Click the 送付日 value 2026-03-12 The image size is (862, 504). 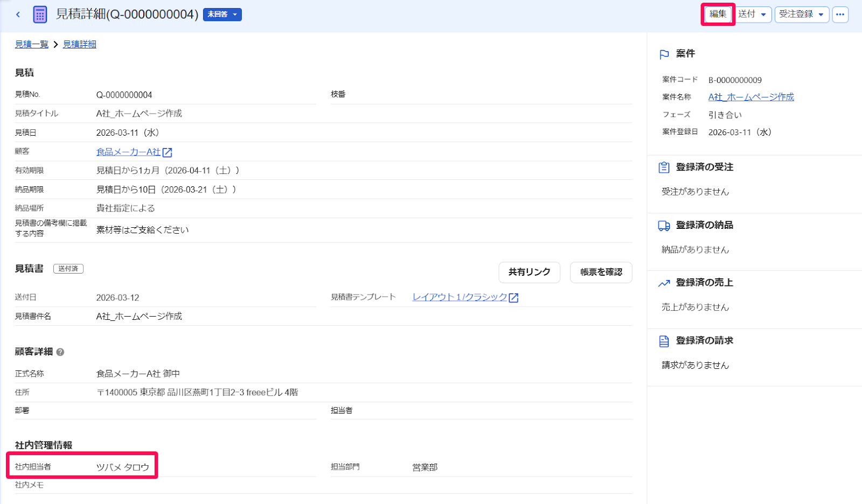[x=118, y=298]
